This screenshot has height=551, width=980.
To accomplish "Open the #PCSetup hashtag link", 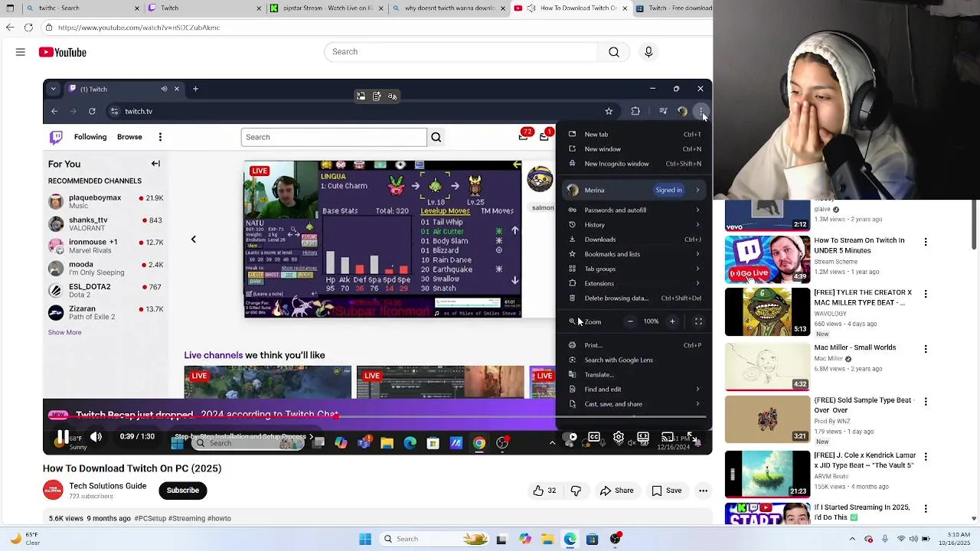I will tap(150, 519).
